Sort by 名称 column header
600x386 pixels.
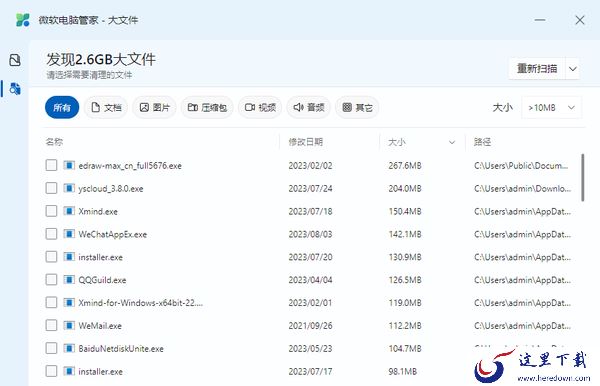coord(54,142)
